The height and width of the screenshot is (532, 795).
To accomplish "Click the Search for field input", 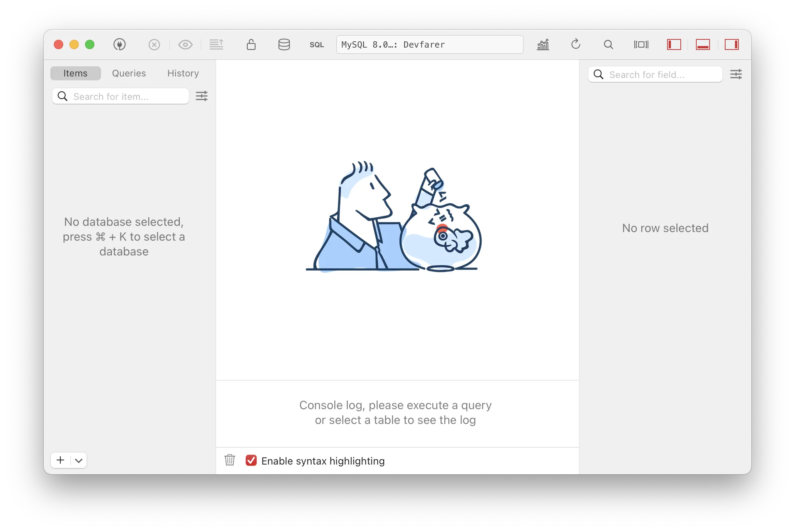I will (655, 74).
